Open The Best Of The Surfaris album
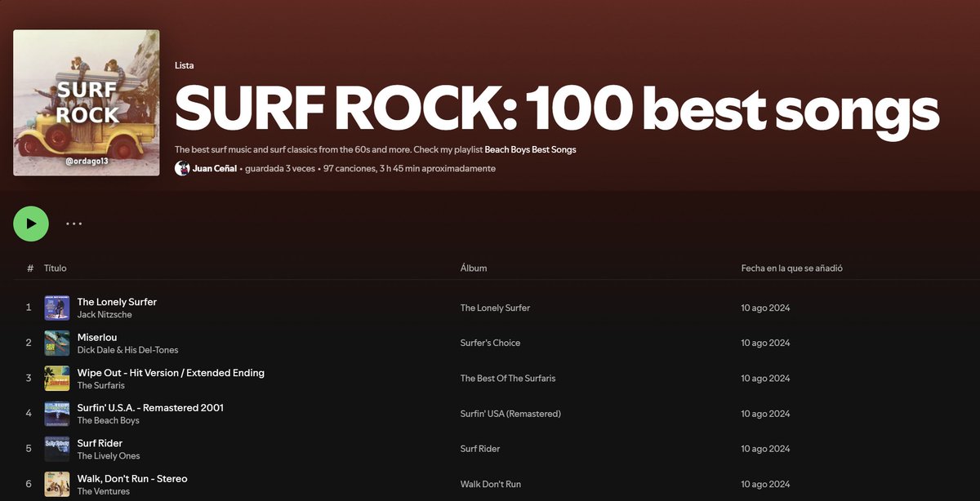Screen dimensions: 980x501 (510, 379)
